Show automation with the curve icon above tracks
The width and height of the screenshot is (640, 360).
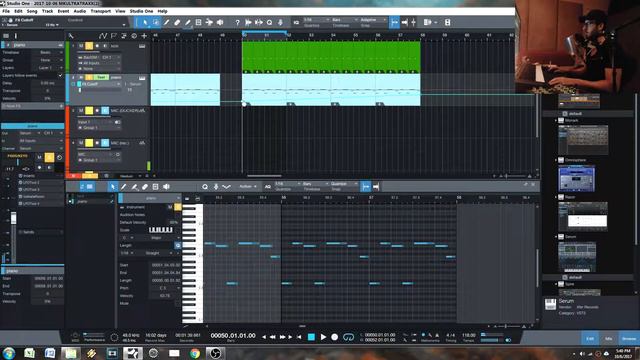[x=103, y=36]
